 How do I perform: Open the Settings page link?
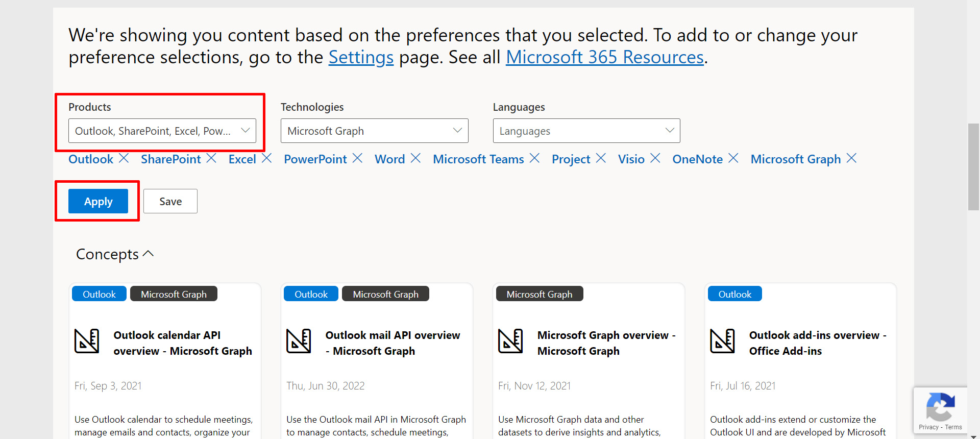(361, 57)
